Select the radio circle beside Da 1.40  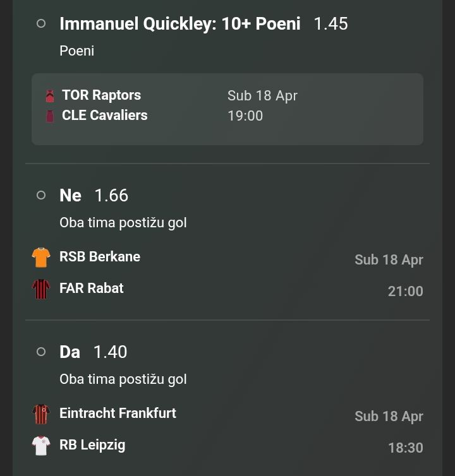(41, 352)
